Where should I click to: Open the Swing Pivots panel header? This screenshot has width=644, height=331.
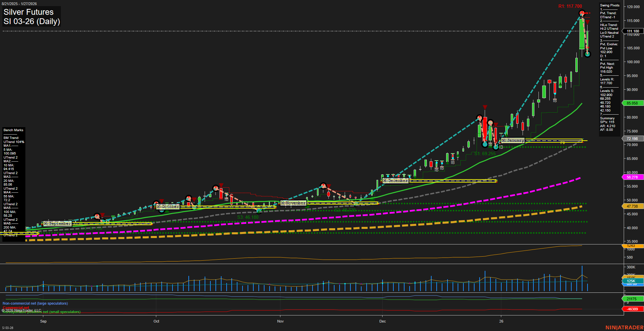coord(610,5)
